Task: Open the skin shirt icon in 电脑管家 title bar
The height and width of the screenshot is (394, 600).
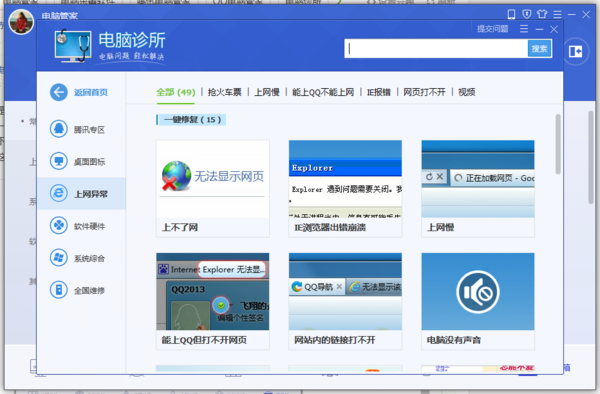Action: click(542, 15)
